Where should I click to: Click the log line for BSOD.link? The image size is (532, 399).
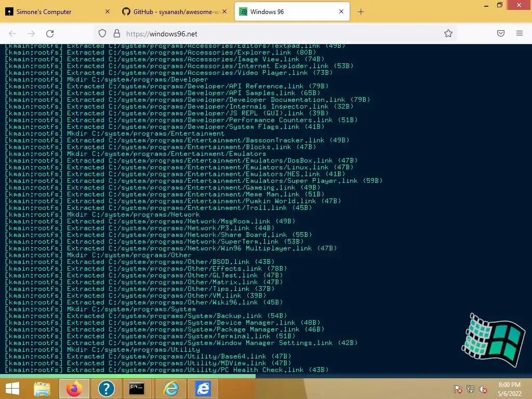[139, 262]
